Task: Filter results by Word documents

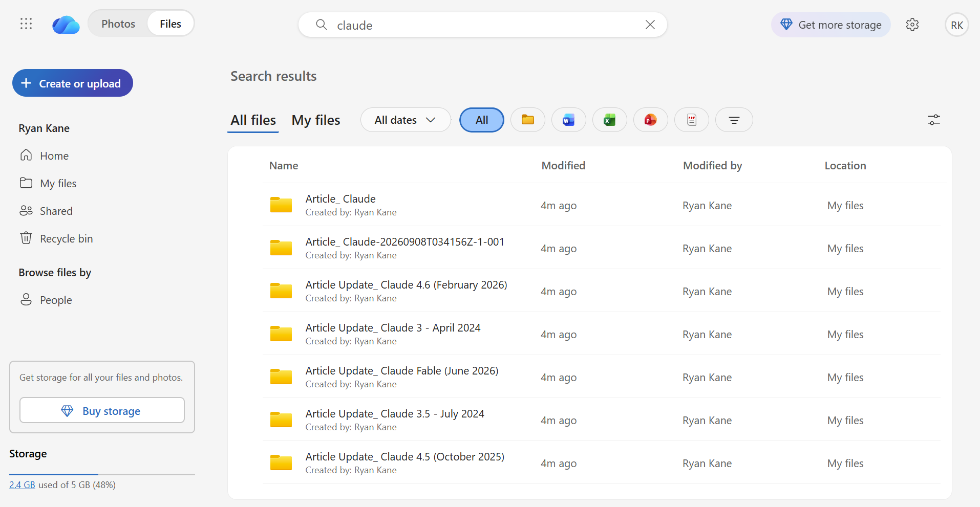Action: [568, 120]
